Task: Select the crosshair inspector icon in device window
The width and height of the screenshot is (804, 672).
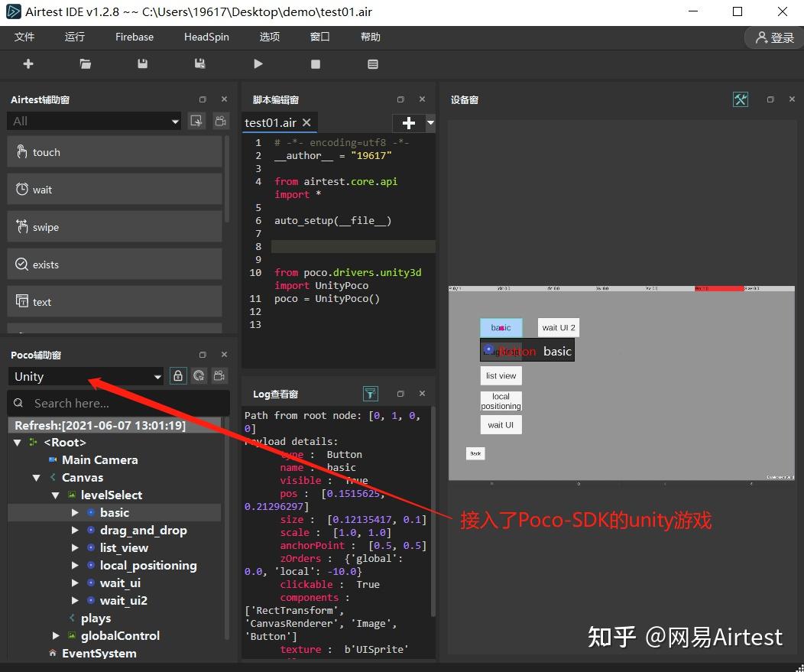Action: [x=740, y=99]
